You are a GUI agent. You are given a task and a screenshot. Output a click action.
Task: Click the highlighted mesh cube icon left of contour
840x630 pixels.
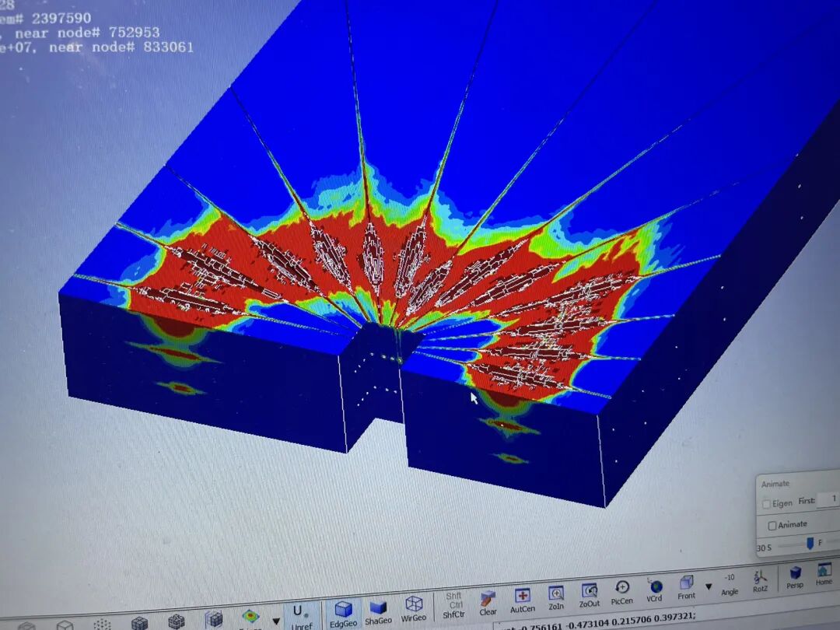pyautogui.click(x=214, y=619)
